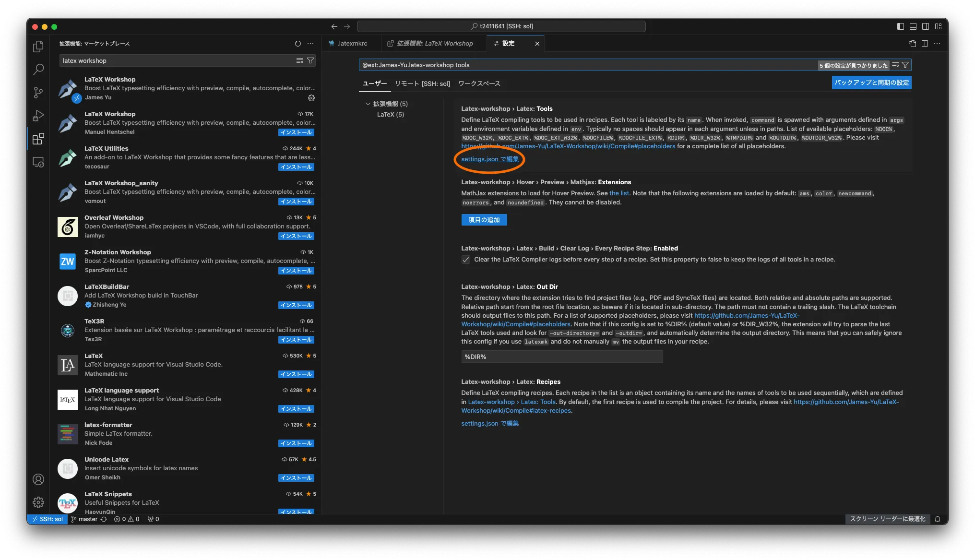Click ワークスペース tab in settings panel

pos(479,83)
